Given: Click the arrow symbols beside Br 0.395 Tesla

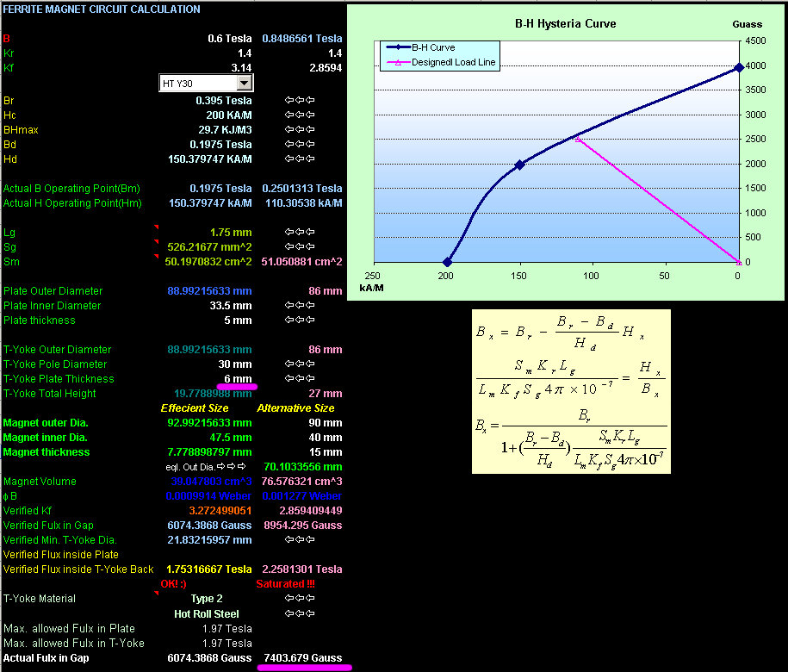Looking at the screenshot, I should click(299, 101).
